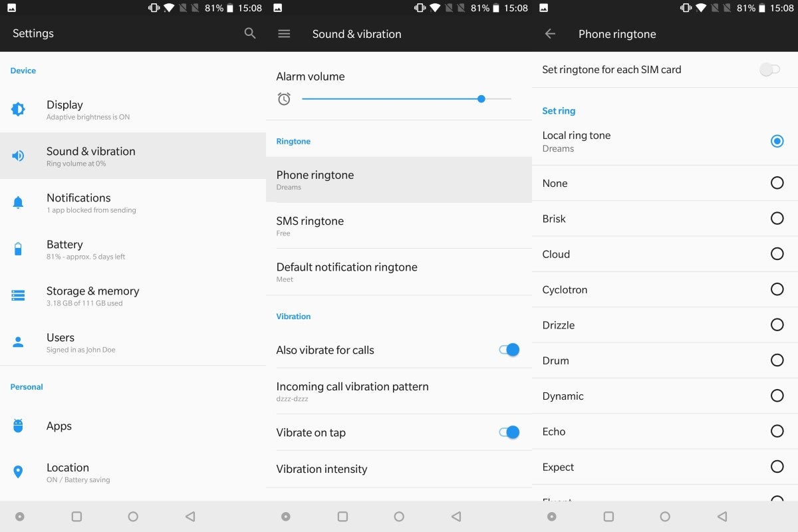Tap the home circle button in Sound & vibration screen
798x532 pixels.
[x=399, y=516]
